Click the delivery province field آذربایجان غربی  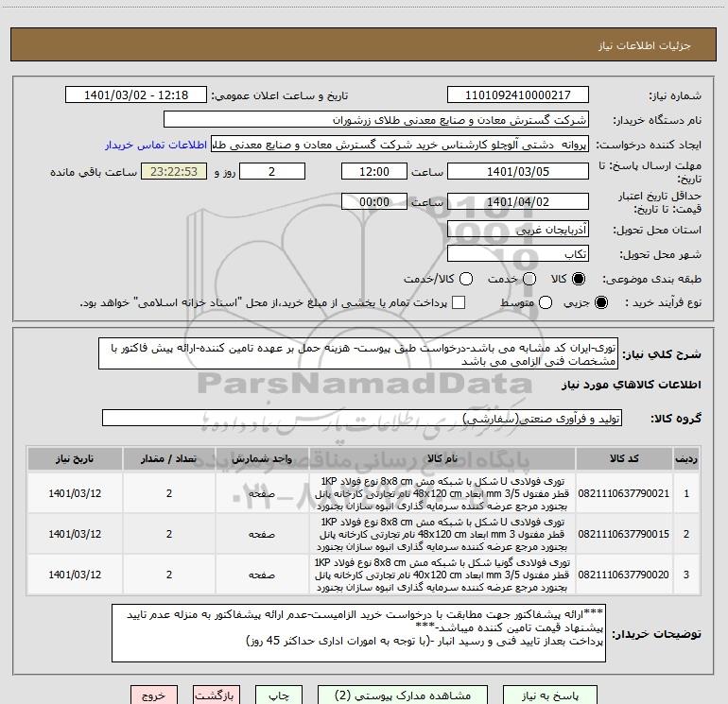pos(518,230)
